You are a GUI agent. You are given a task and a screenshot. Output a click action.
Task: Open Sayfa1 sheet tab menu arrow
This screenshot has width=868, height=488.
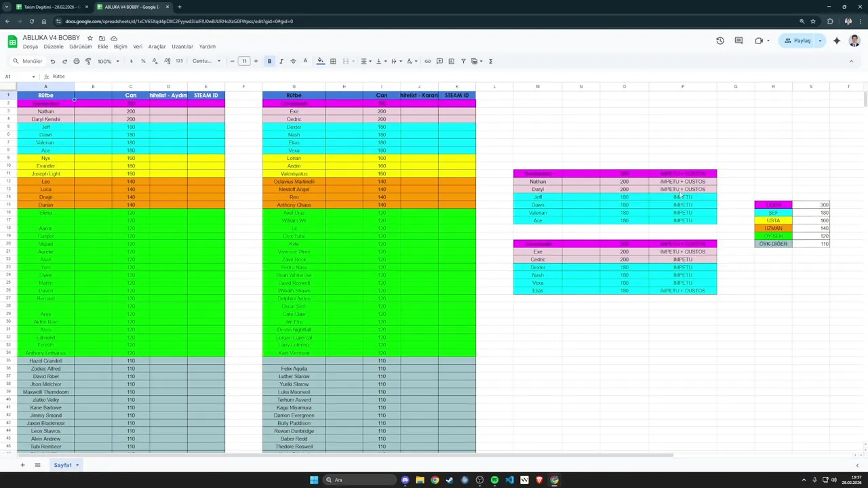[x=77, y=465]
